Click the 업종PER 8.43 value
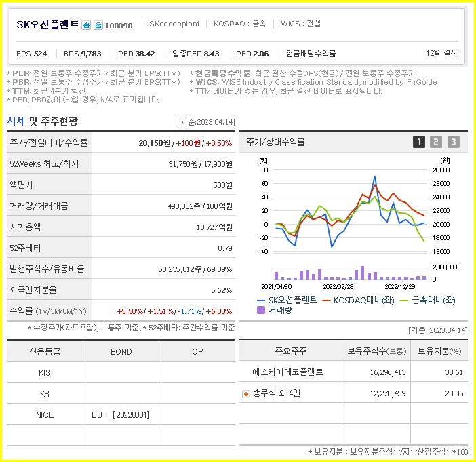 coord(196,54)
